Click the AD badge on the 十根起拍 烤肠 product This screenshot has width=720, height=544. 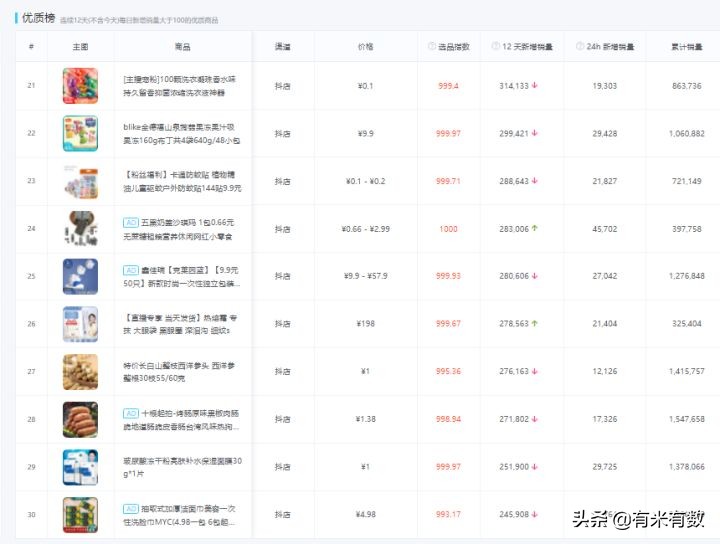pos(131,413)
